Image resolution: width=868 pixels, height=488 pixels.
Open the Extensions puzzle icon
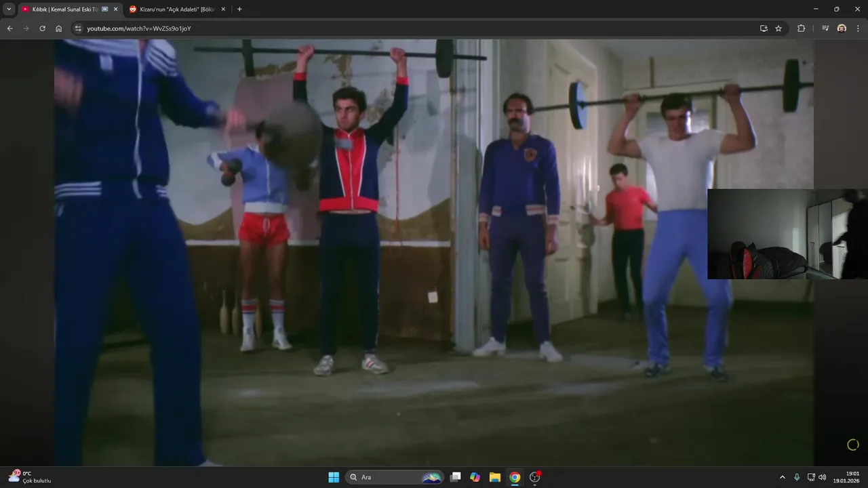coord(802,28)
